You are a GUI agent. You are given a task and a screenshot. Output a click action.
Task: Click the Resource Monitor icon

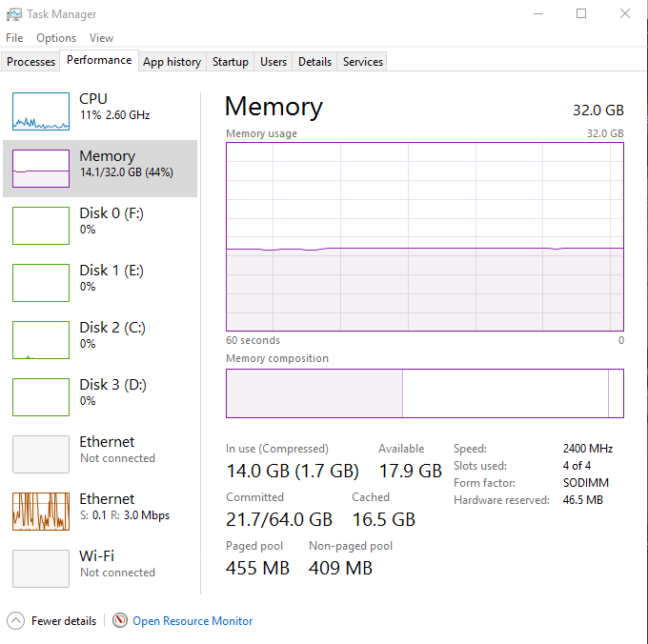click(x=120, y=620)
